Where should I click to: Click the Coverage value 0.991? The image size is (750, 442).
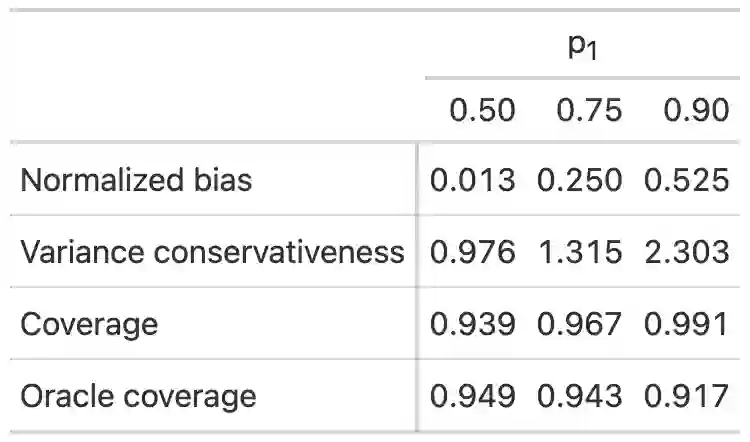click(687, 324)
